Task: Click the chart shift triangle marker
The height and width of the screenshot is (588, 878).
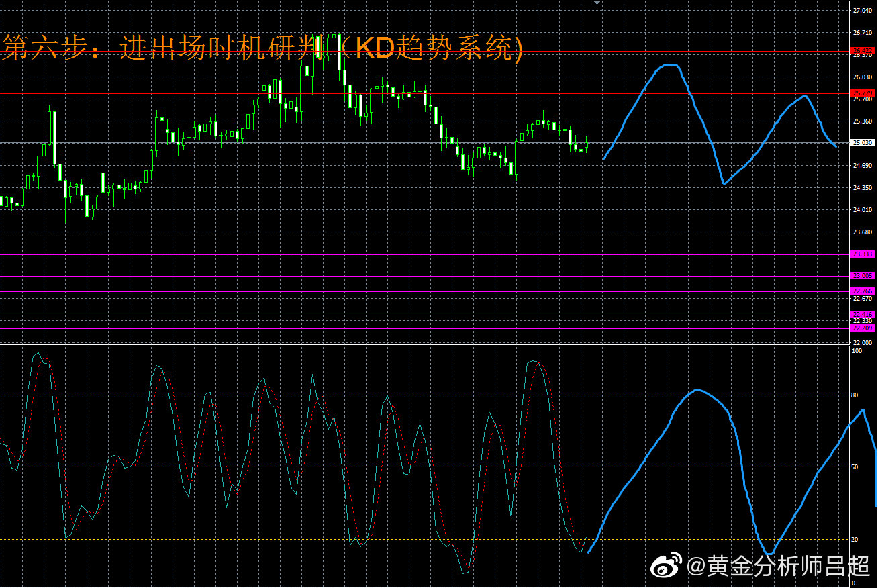Action: coord(597,3)
